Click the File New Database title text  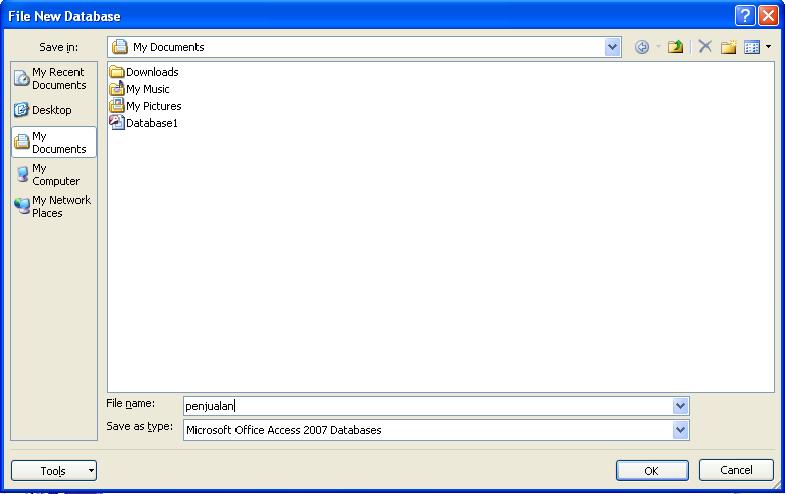pyautogui.click(x=64, y=17)
